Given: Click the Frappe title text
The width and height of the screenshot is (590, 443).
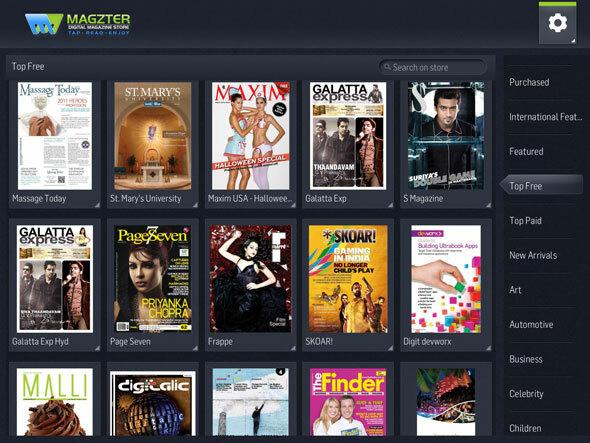Looking at the screenshot, I should tap(220, 341).
